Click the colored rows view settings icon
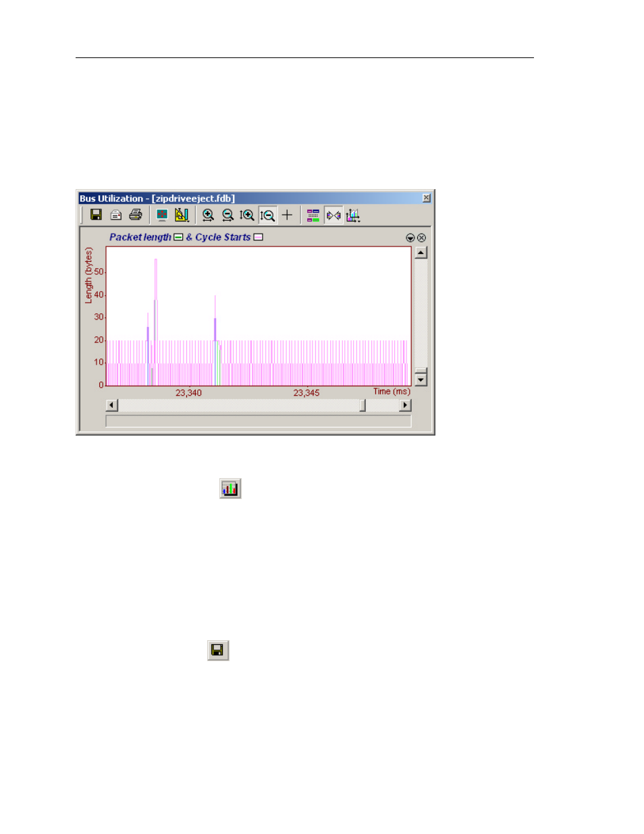The image size is (644, 834). click(x=313, y=215)
